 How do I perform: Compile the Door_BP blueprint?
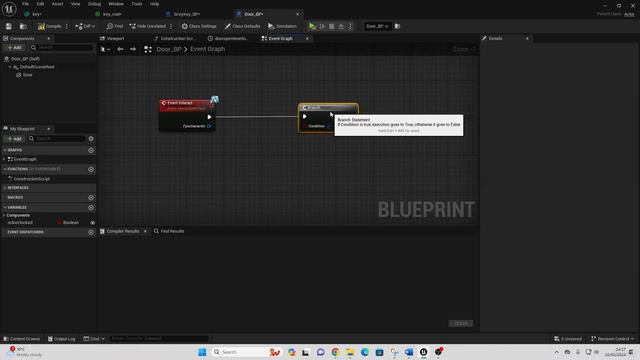(49, 26)
